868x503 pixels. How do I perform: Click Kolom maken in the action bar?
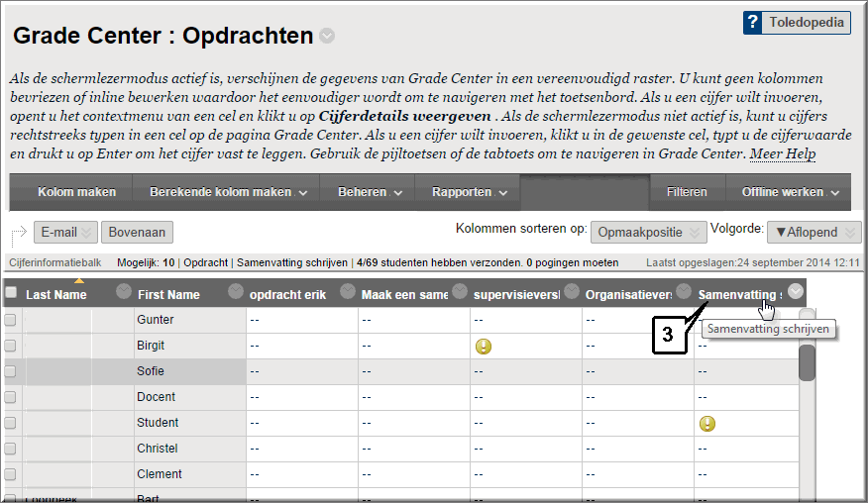point(77,192)
